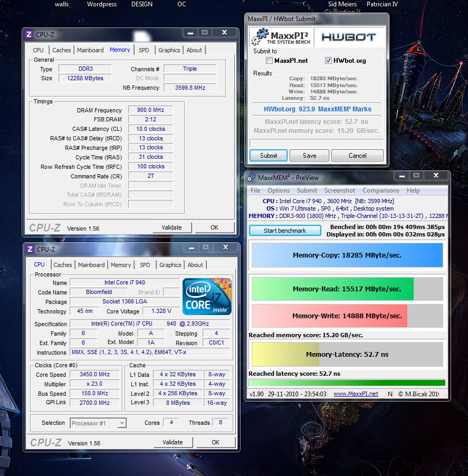Click the Memory-Copy 18285 MByte/sec bar
The height and width of the screenshot is (476, 468).
pos(347,255)
